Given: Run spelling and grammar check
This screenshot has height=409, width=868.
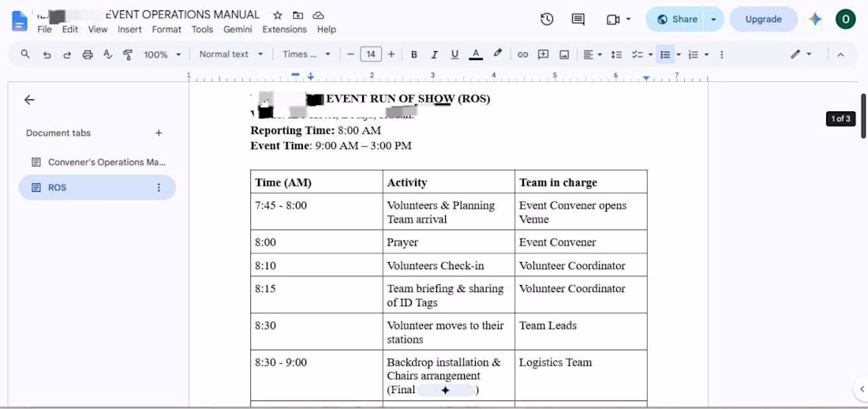Looking at the screenshot, I should click(x=108, y=54).
